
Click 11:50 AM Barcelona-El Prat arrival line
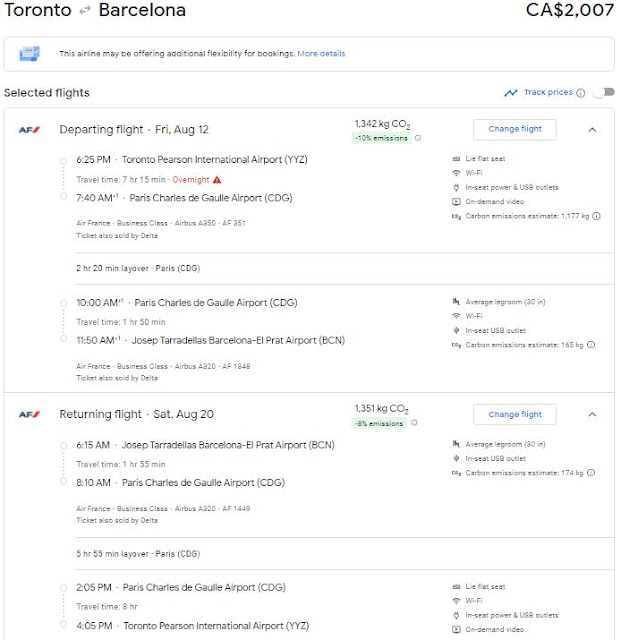pos(210,340)
